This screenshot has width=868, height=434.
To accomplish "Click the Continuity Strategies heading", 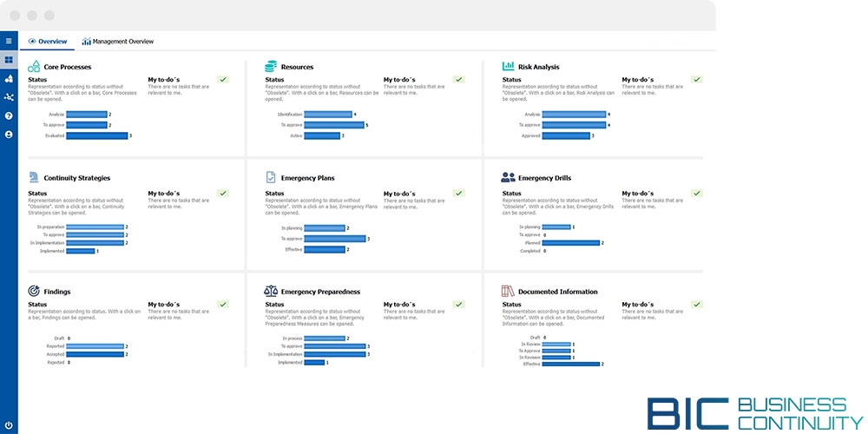I will tap(77, 178).
